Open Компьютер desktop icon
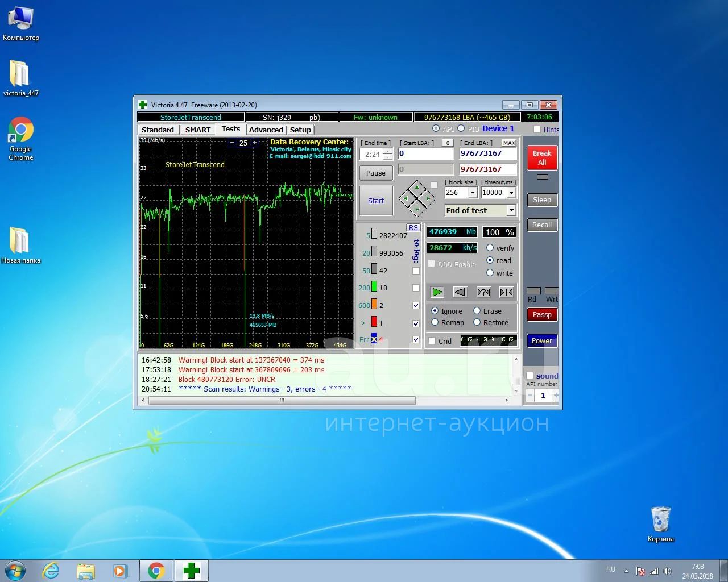 pos(21,23)
